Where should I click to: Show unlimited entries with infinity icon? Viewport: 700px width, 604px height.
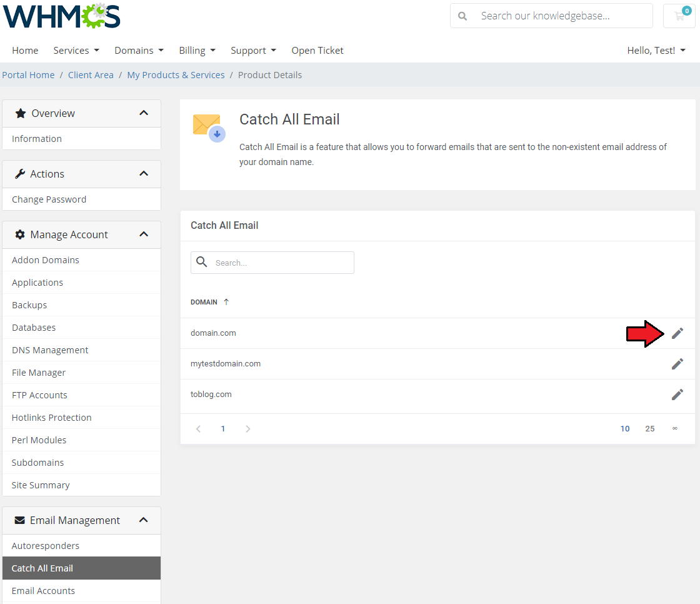tap(675, 428)
